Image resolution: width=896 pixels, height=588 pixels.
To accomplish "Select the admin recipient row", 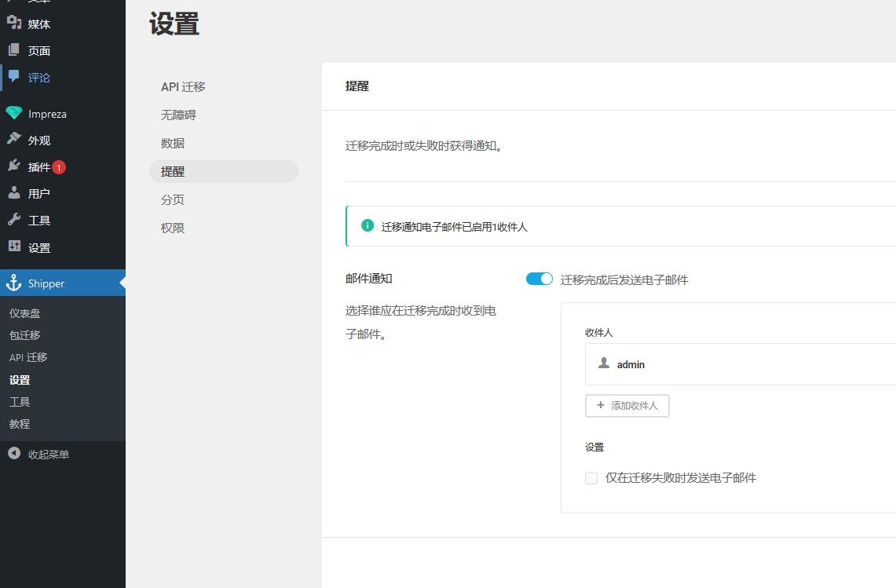I will click(x=738, y=364).
